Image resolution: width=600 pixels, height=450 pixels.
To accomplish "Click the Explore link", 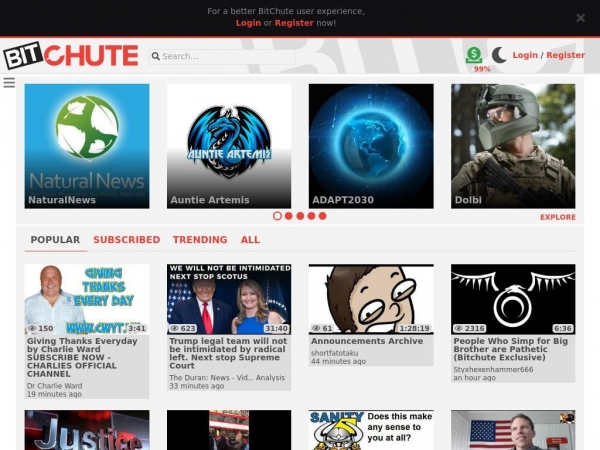I will [557, 217].
